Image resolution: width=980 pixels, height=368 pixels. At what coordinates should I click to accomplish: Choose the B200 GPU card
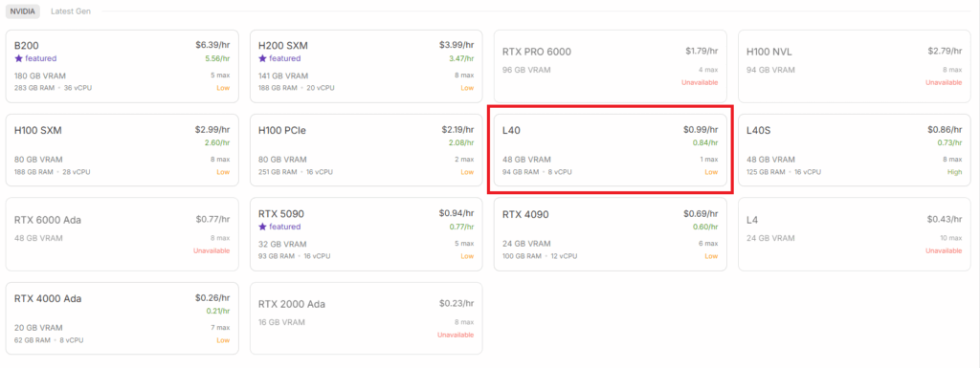[122, 66]
